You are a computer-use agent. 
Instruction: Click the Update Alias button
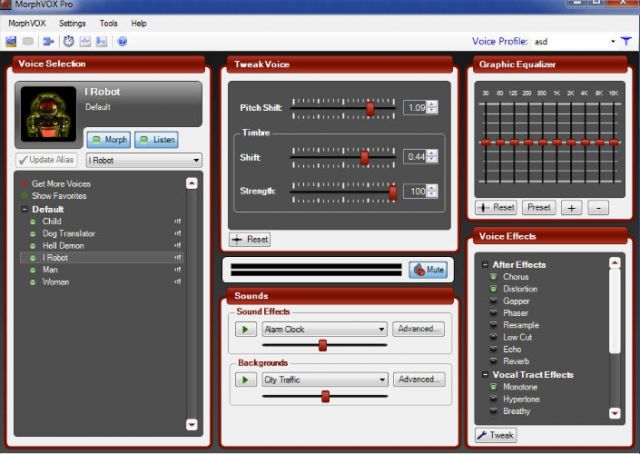[47, 160]
